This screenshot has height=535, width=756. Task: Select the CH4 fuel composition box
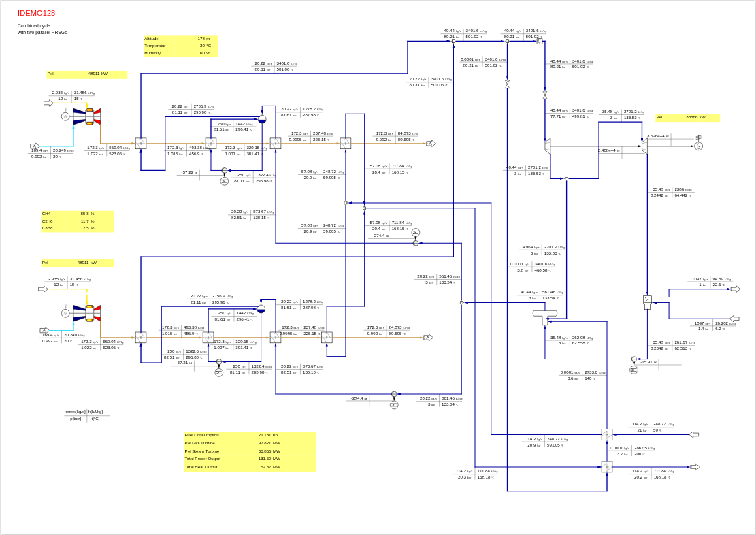pyautogui.click(x=77, y=221)
